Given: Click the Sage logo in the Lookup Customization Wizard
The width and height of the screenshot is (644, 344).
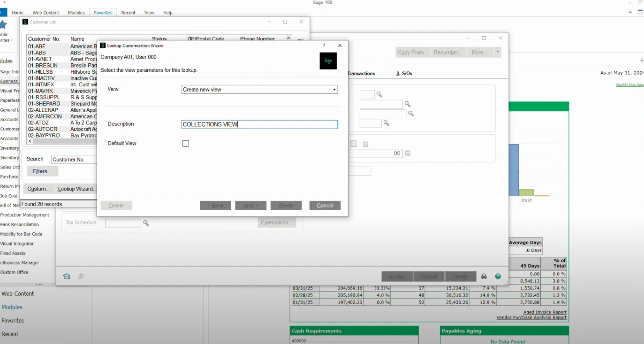Looking at the screenshot, I should point(328,61).
